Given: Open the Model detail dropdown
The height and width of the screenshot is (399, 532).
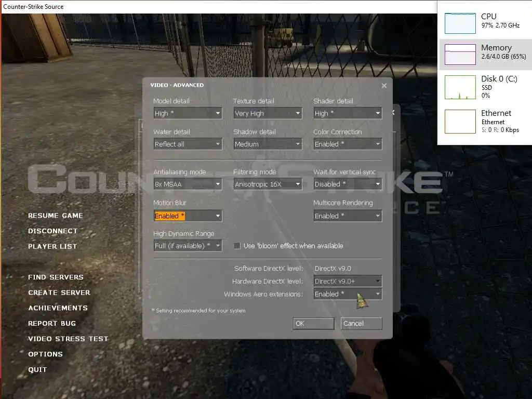Looking at the screenshot, I should tap(188, 113).
